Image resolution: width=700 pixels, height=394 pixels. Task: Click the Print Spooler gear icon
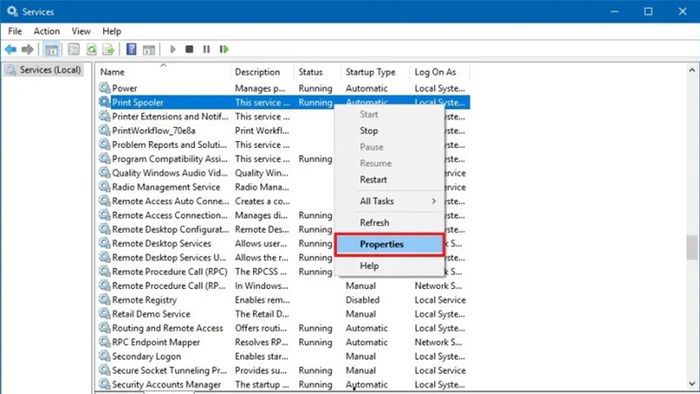click(104, 102)
